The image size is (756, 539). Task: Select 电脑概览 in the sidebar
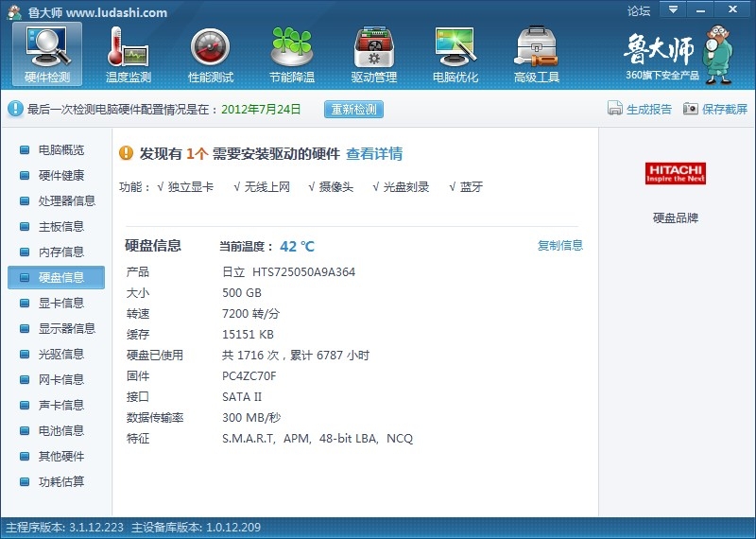60,150
